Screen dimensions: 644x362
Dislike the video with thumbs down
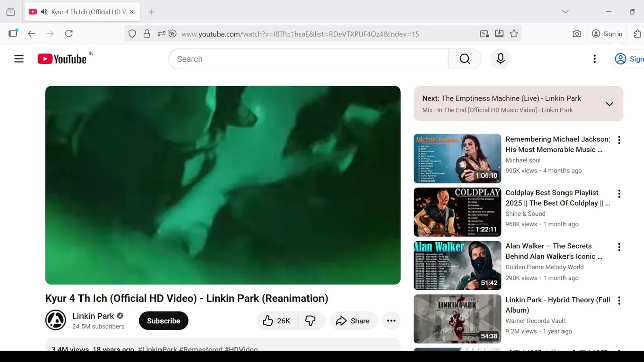(310, 321)
